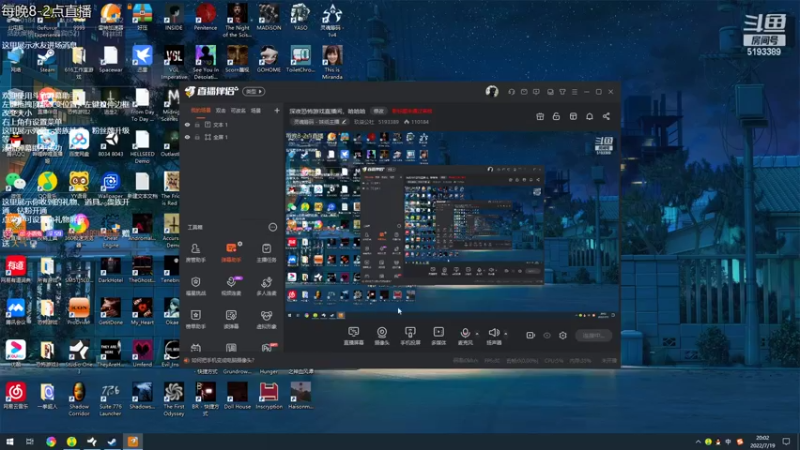
Task: Click the room number 5193389
Action: (x=388, y=122)
